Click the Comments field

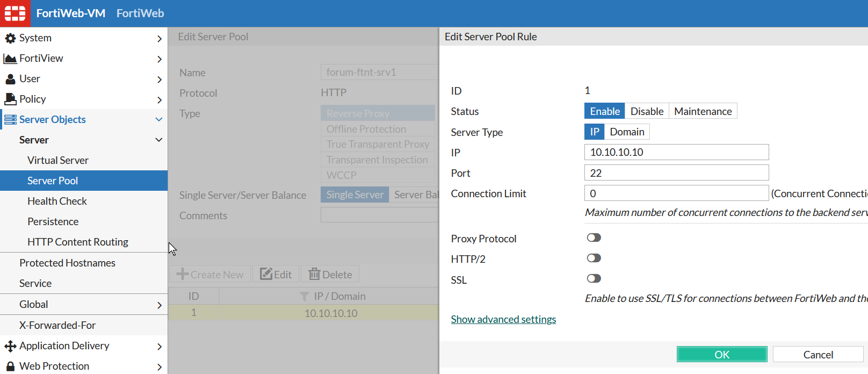(380, 215)
